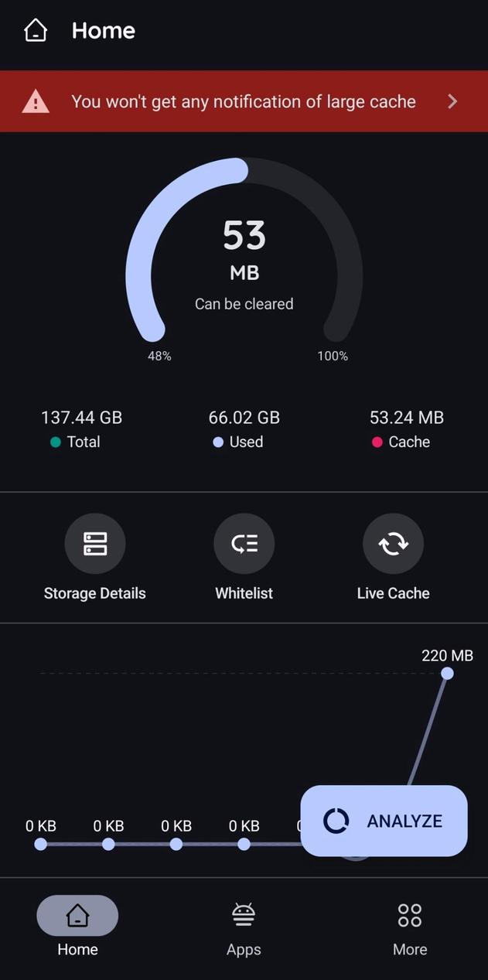Image resolution: width=488 pixels, height=980 pixels.
Task: Open the Whitelist feature
Action: pos(244,543)
